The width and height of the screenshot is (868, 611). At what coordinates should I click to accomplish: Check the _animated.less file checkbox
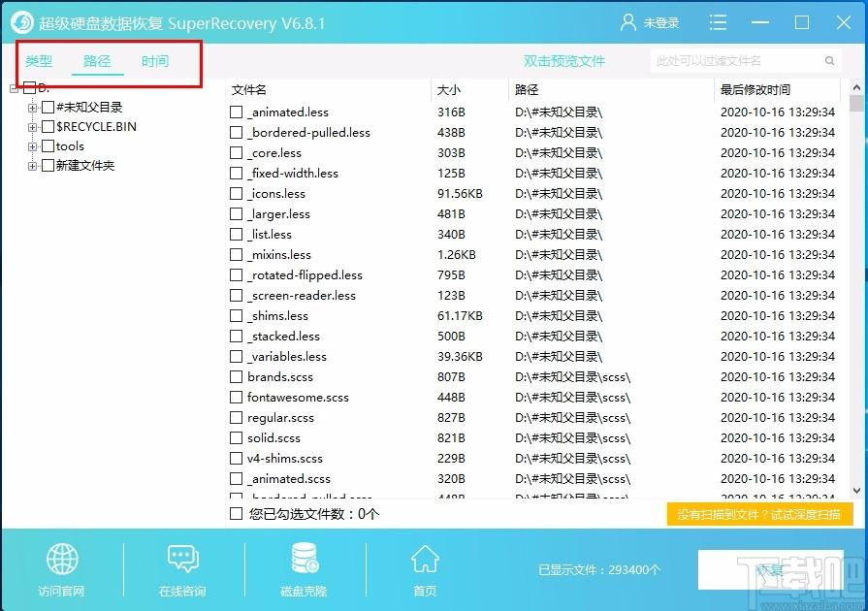(x=237, y=113)
